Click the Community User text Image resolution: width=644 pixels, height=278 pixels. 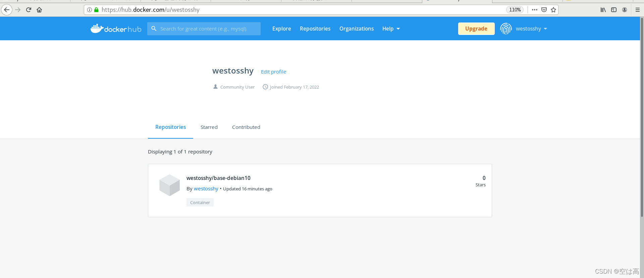(x=237, y=87)
